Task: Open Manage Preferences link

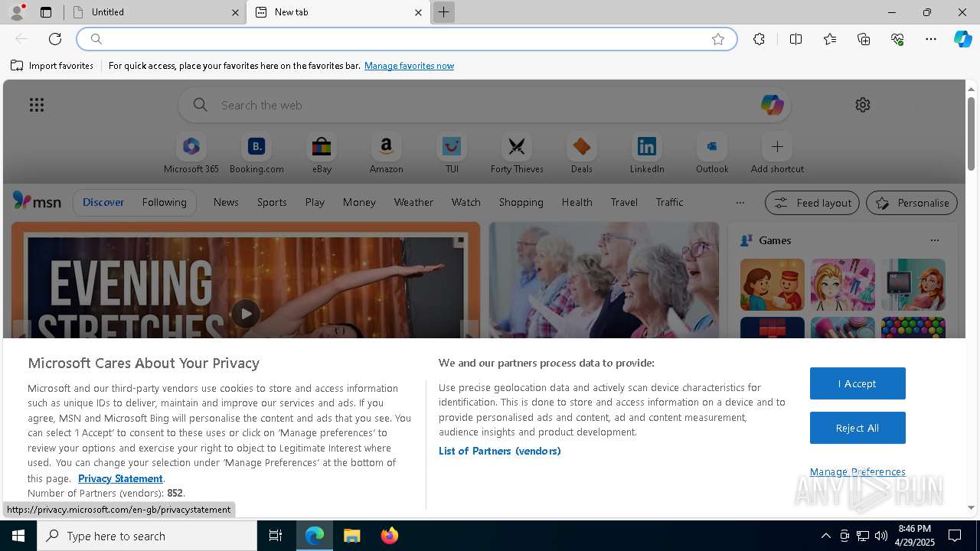Action: click(857, 471)
